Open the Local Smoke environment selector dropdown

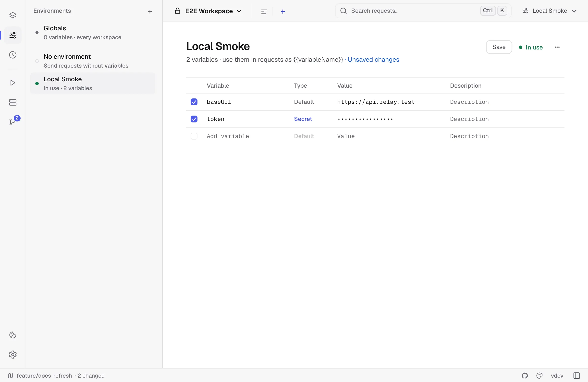coord(550,11)
